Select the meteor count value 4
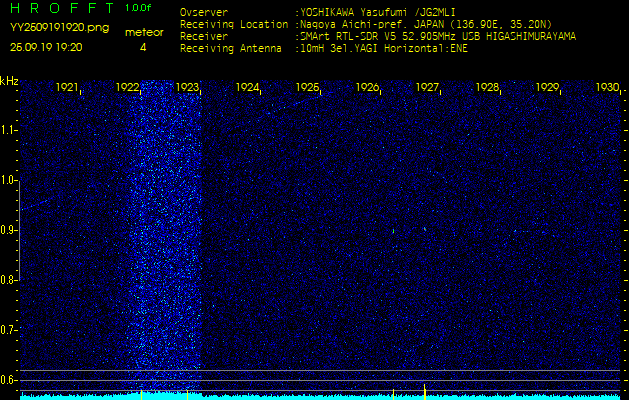Image resolution: width=629 pixels, height=400 pixels. tap(143, 48)
